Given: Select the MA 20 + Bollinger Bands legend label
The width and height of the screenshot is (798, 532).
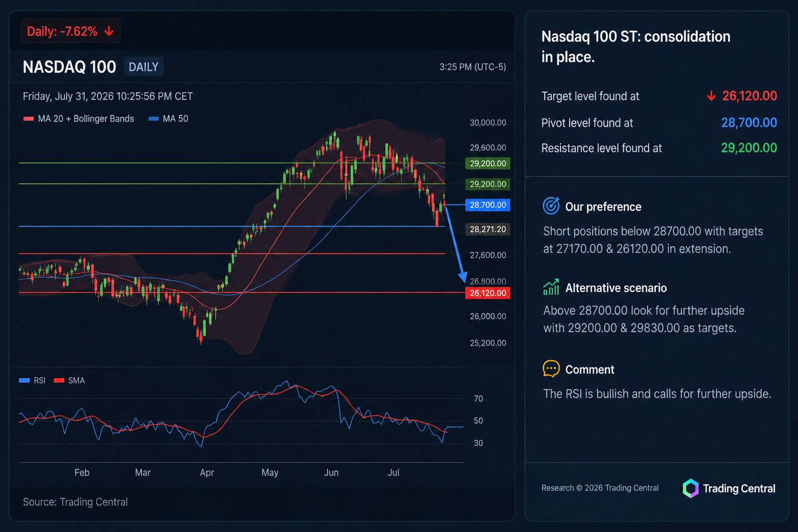Looking at the screenshot, I should pos(86,118).
